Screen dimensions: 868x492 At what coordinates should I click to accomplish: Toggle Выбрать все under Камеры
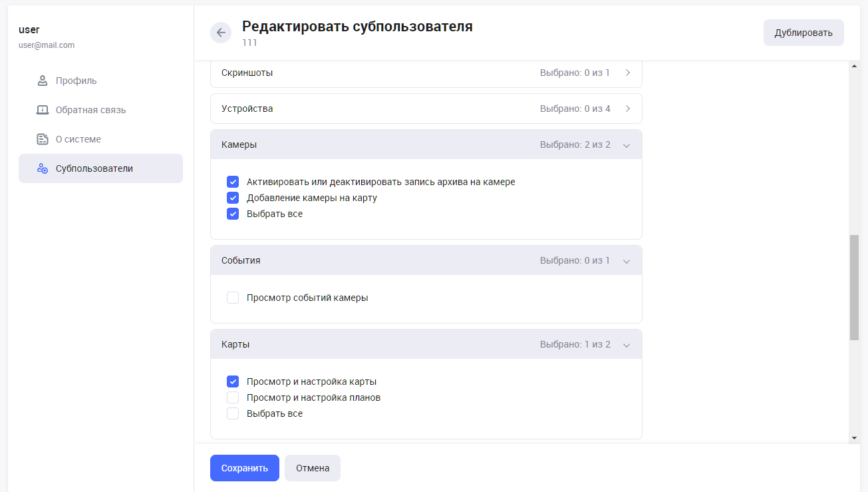click(x=233, y=214)
